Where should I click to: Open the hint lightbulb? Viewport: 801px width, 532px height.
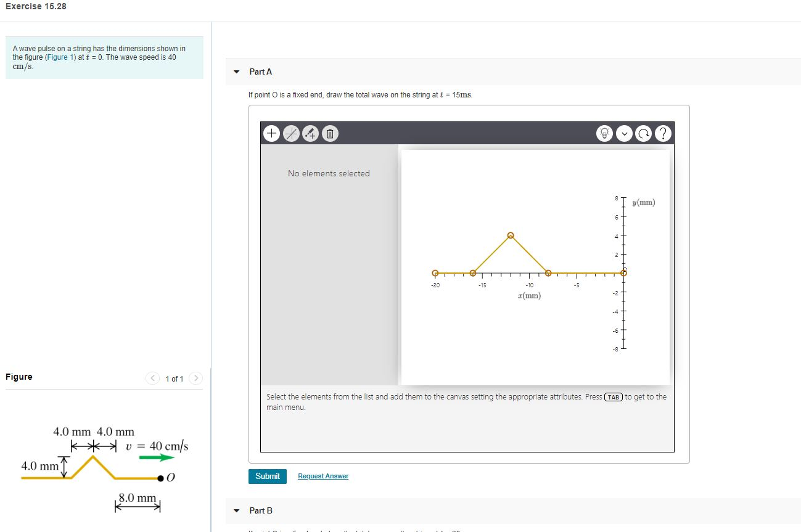click(x=604, y=133)
